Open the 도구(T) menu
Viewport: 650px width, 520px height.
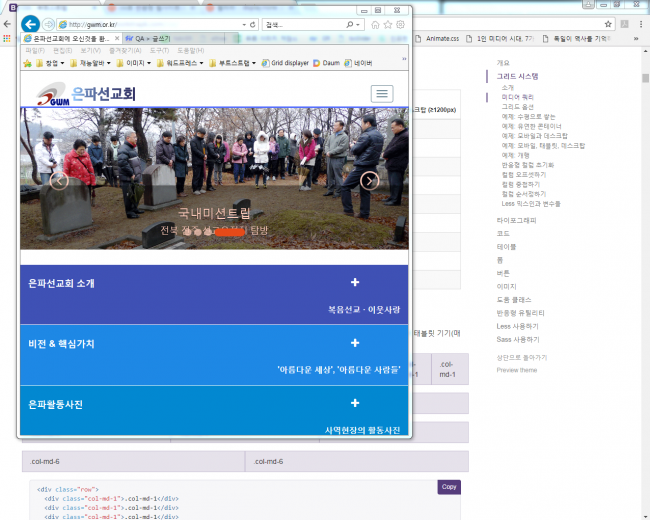tap(159, 51)
